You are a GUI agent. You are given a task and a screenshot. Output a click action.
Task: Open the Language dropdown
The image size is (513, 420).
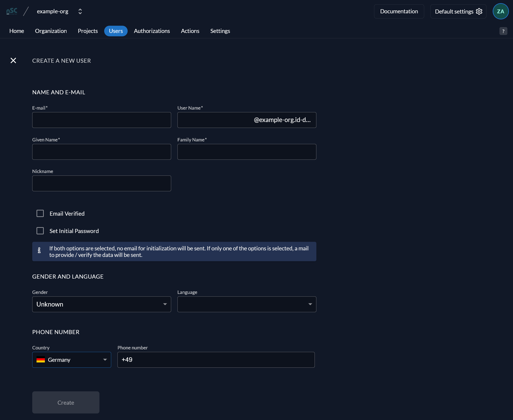pyautogui.click(x=247, y=304)
